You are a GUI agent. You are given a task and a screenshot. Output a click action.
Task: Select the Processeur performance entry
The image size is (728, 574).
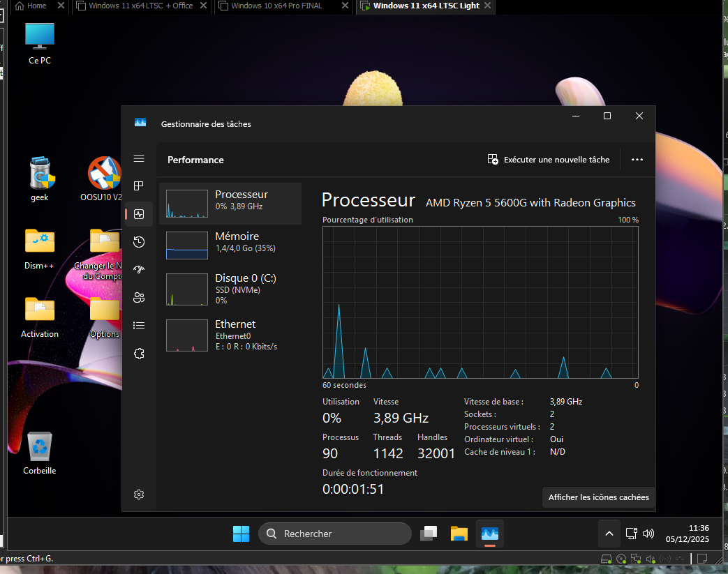[230, 204]
